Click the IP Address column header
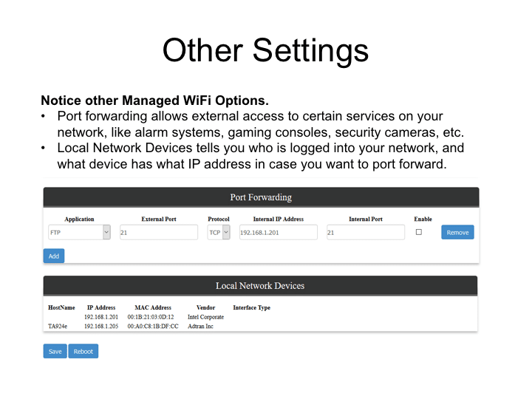 [x=101, y=307]
